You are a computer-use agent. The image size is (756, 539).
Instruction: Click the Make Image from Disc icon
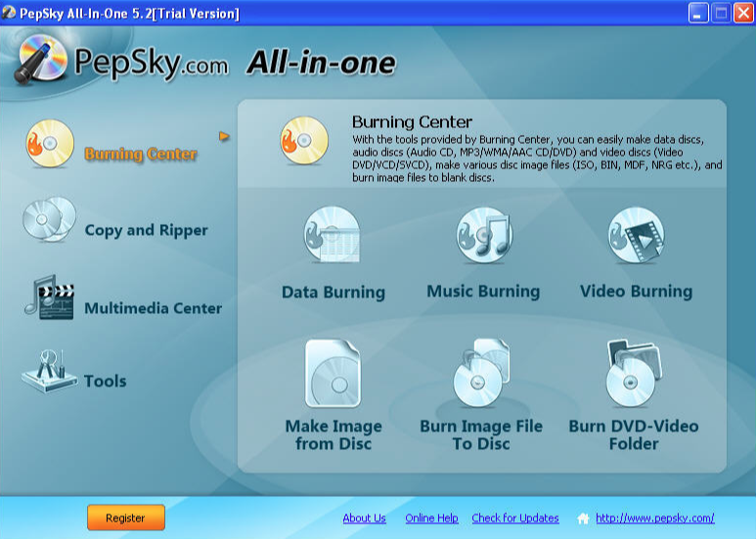tap(333, 373)
